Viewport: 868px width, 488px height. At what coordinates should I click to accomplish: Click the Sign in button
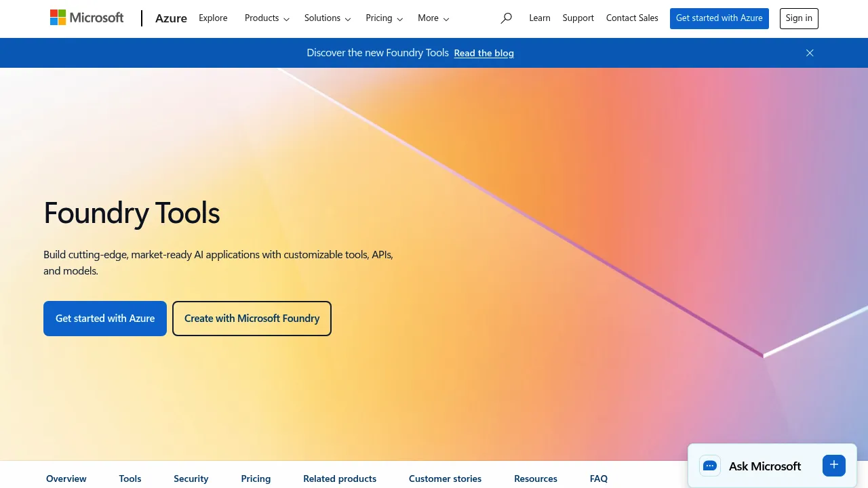pos(799,18)
